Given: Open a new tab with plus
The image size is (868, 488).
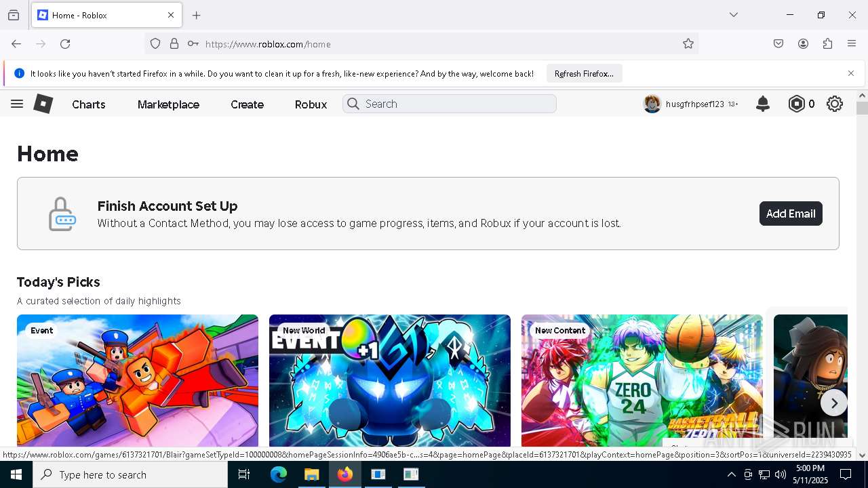Looking at the screenshot, I should pos(197,15).
